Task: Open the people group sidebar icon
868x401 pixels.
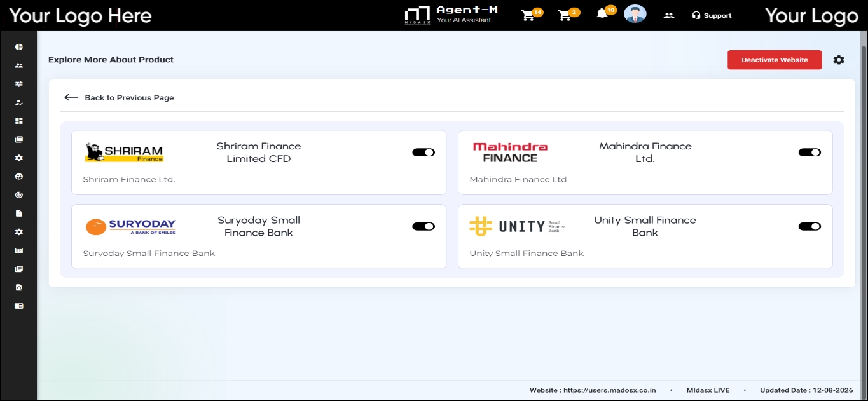Action: tap(19, 65)
